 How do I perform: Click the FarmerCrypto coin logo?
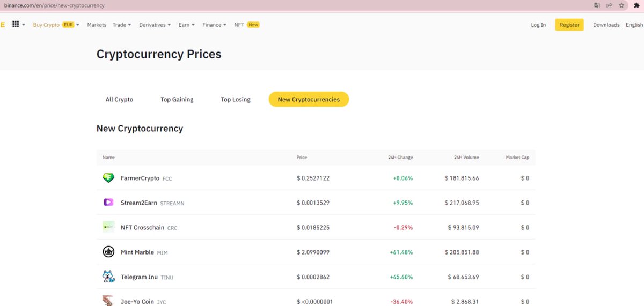(x=108, y=178)
